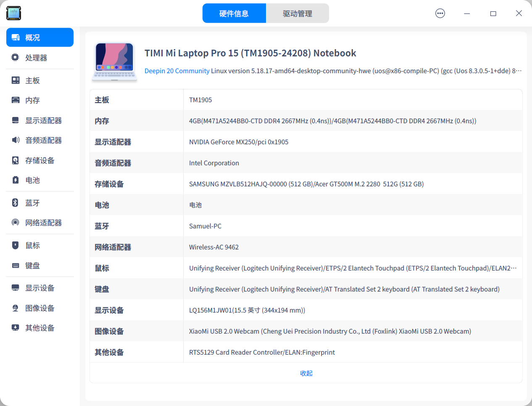Click the 显示设备 monitor icon
The height and width of the screenshot is (406, 532).
[x=16, y=287]
